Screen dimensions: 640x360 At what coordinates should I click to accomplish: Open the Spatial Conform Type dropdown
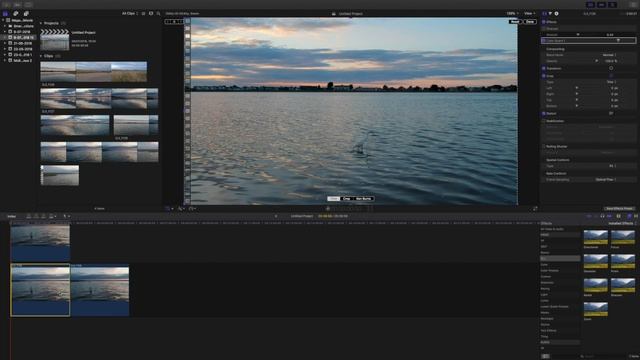pos(612,166)
